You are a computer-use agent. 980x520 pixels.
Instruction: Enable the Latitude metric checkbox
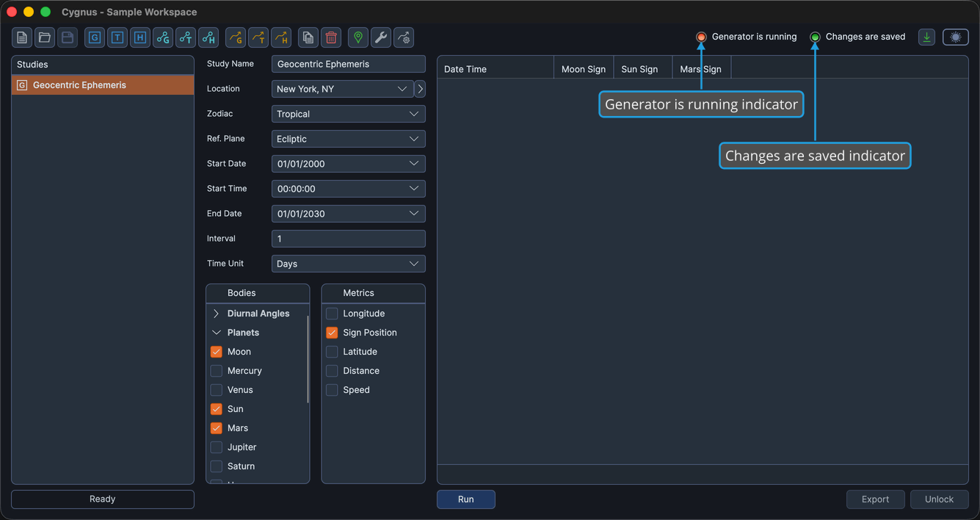click(x=332, y=352)
